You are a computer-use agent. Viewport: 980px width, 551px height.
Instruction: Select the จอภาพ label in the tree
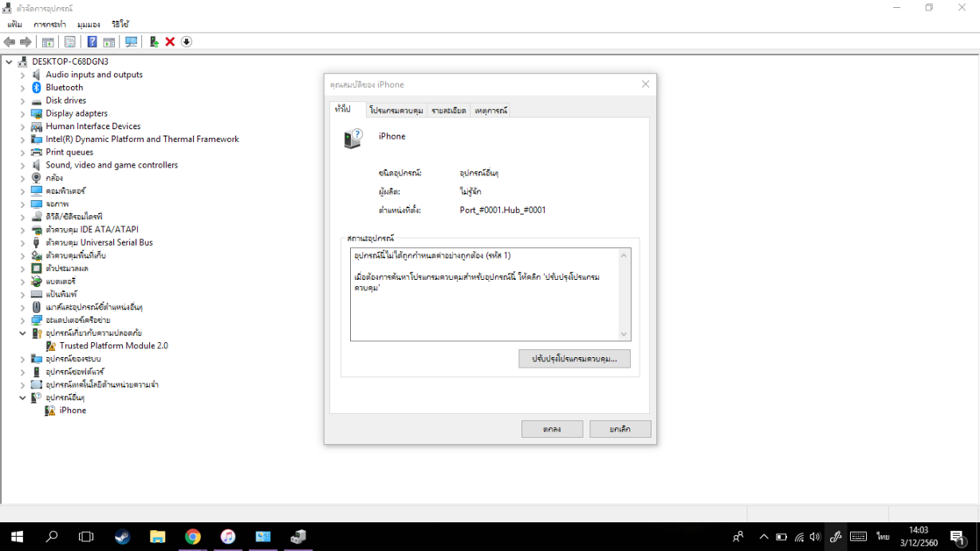click(x=57, y=204)
